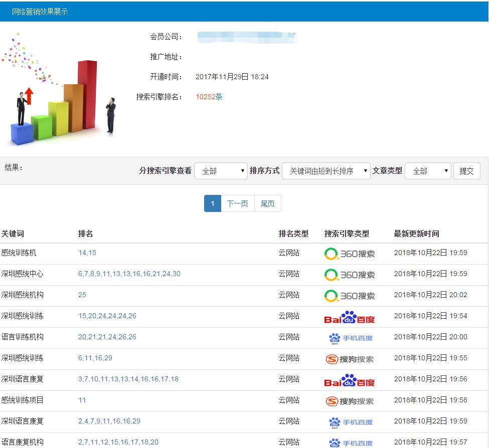Click Baidu百度 logo in 深圳语言康复 row
The height and width of the screenshot is (448, 501).
pos(349,380)
